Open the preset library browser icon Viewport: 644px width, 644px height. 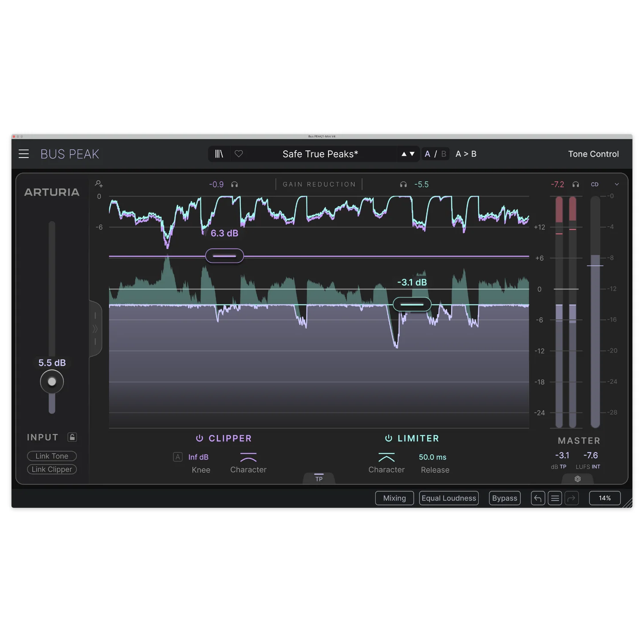click(219, 154)
